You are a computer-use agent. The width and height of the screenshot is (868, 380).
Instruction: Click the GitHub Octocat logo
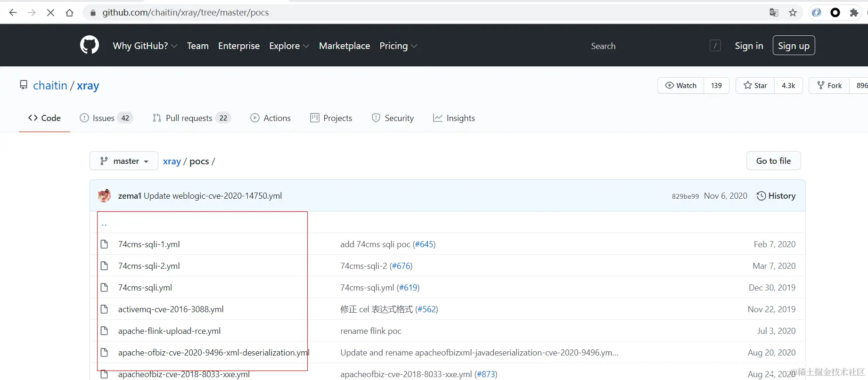tap(90, 45)
